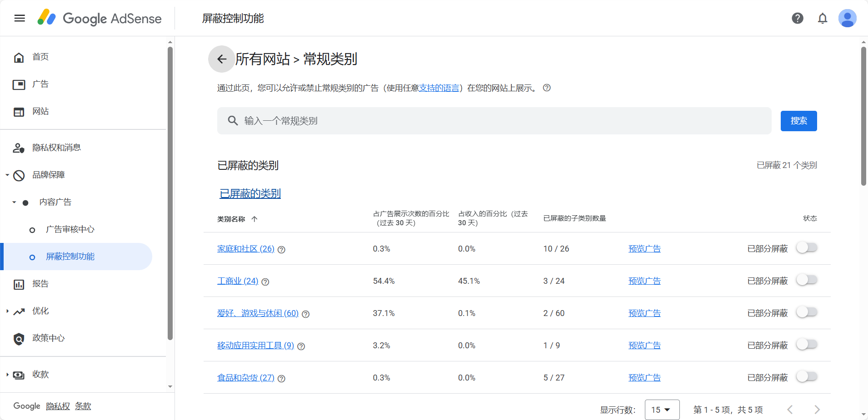The height and width of the screenshot is (420, 868).
Task: Enable the switch for 食品和杂货
Action: click(807, 376)
